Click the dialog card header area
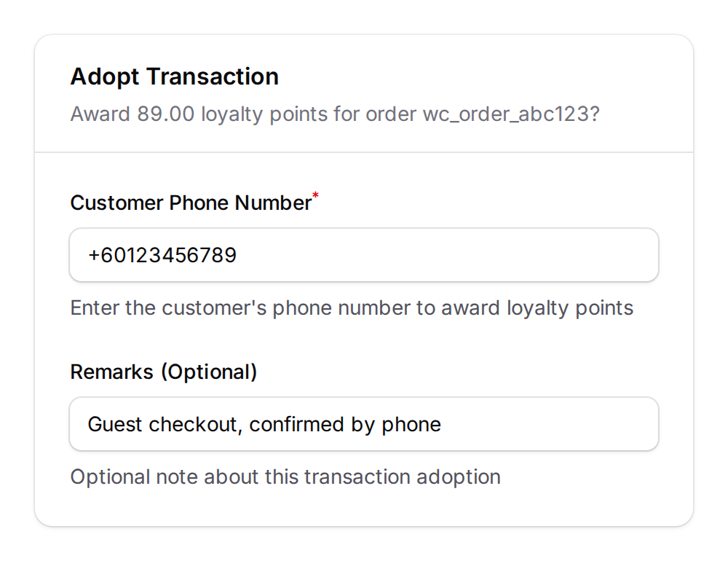 pos(364,93)
